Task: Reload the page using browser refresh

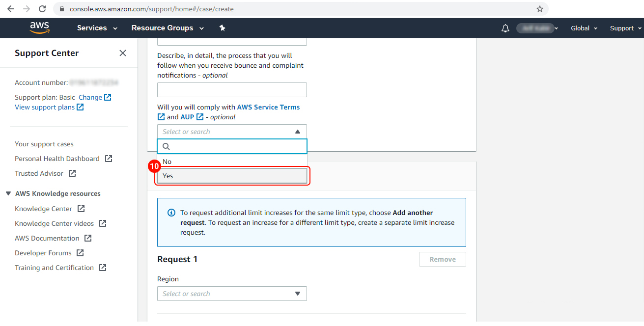Action: [42, 9]
